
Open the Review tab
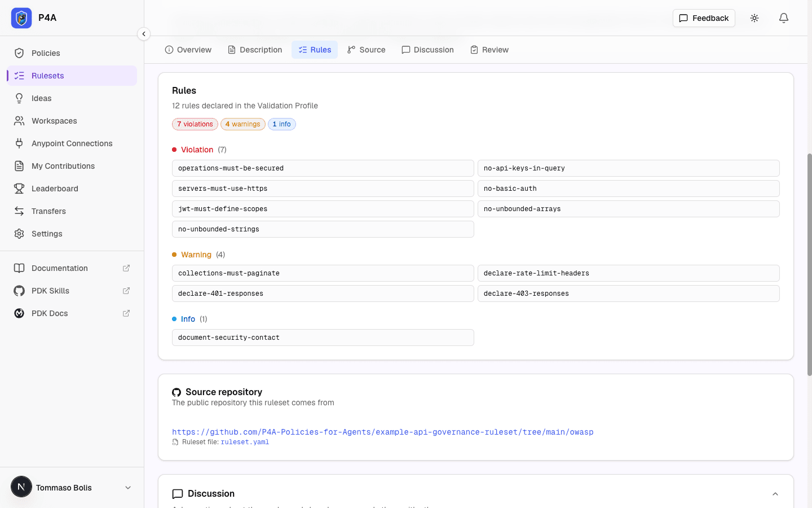pos(489,50)
